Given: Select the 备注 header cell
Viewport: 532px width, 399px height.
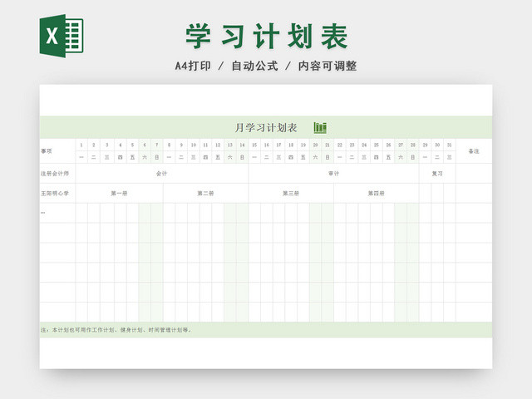Looking at the screenshot, I should 474,151.
